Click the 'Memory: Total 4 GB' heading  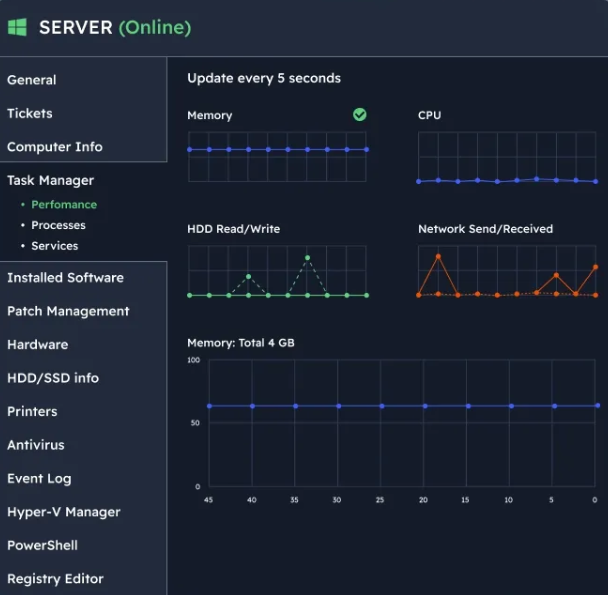241,343
